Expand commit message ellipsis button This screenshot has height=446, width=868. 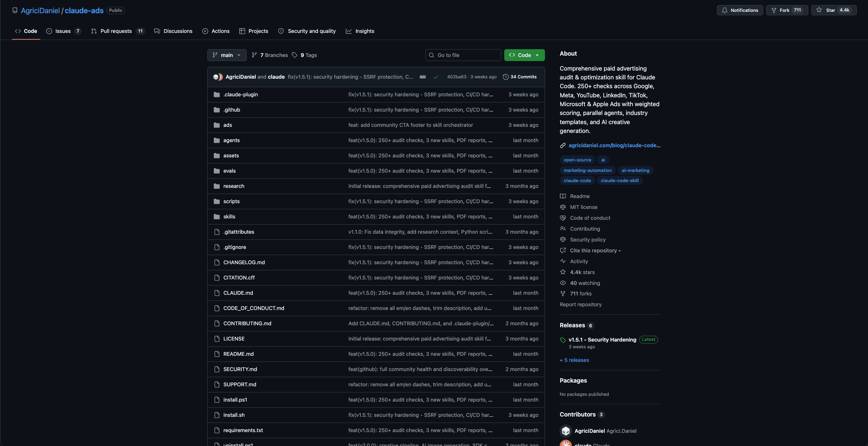click(x=422, y=77)
